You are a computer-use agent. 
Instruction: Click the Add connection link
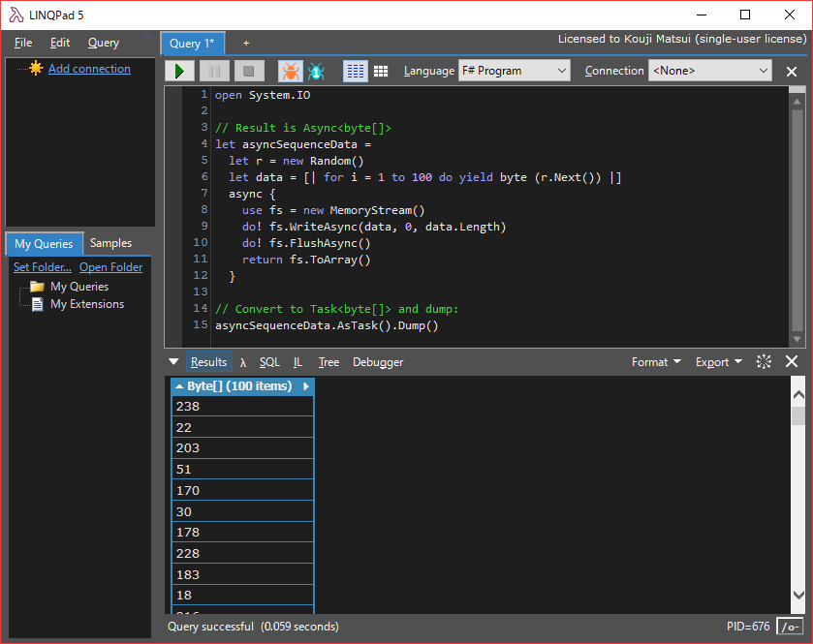(x=90, y=69)
